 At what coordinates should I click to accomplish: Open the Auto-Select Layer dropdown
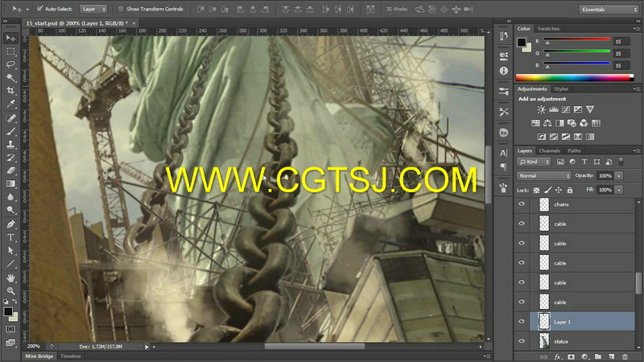click(93, 9)
